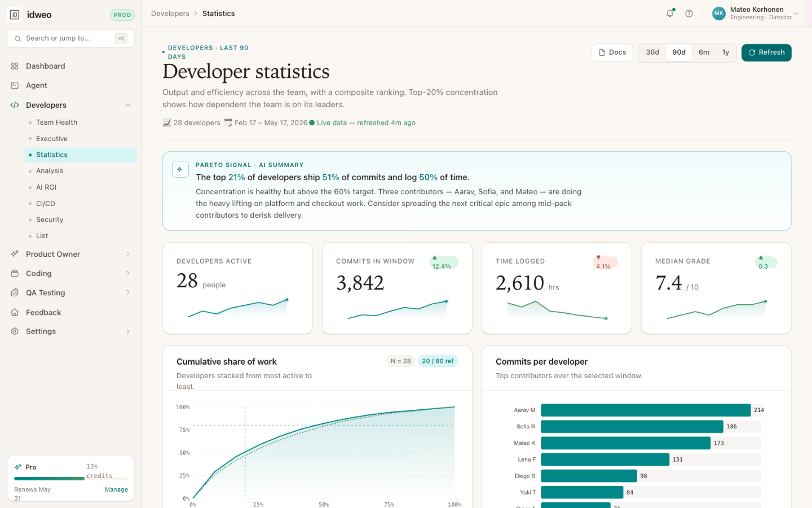Click the PROD environment badge
Viewport: 812px width, 508px height.
click(x=122, y=15)
